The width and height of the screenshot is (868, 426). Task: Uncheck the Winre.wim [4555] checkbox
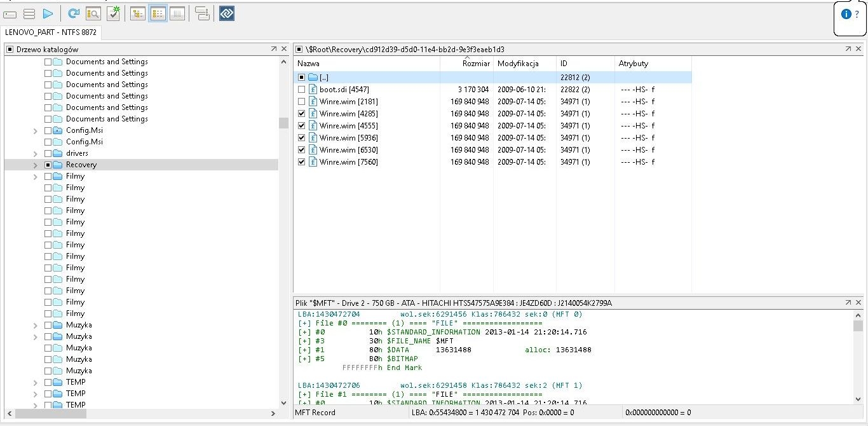coord(302,126)
